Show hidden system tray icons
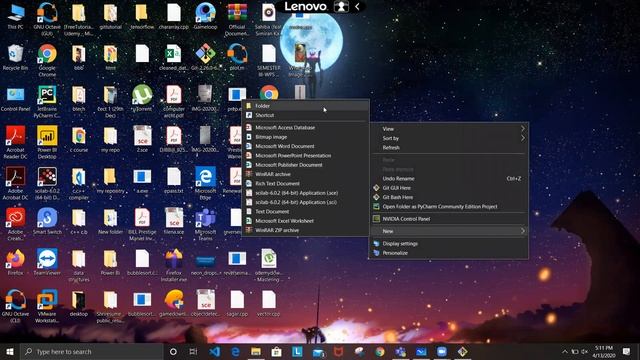Image resolution: width=640 pixels, height=360 pixels. click(x=565, y=351)
